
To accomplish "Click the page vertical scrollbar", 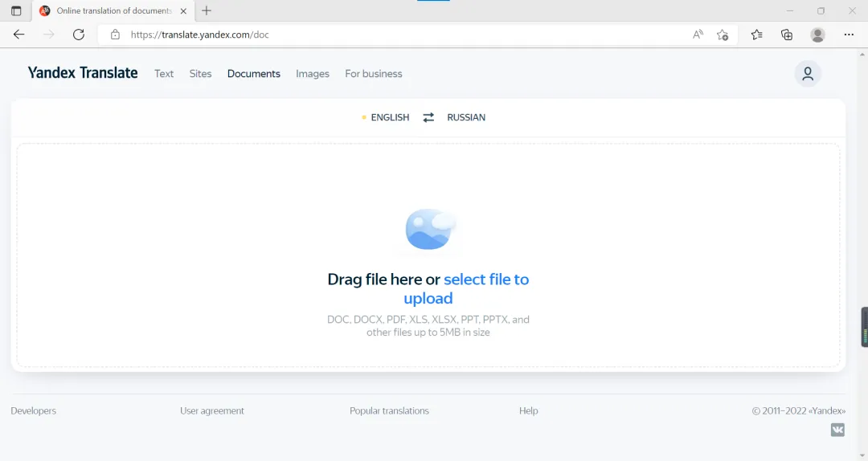I will [x=862, y=255].
